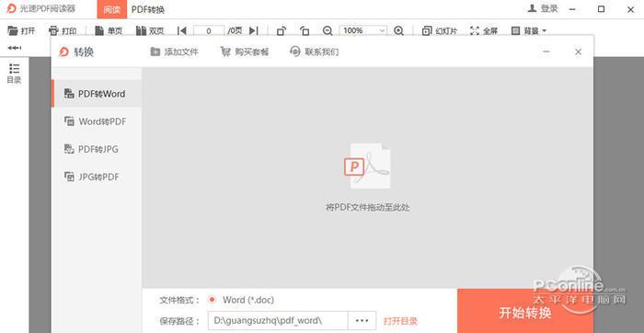The height and width of the screenshot is (333, 644).
Task: Click the 转换 dialog logo icon
Action: pos(64,52)
